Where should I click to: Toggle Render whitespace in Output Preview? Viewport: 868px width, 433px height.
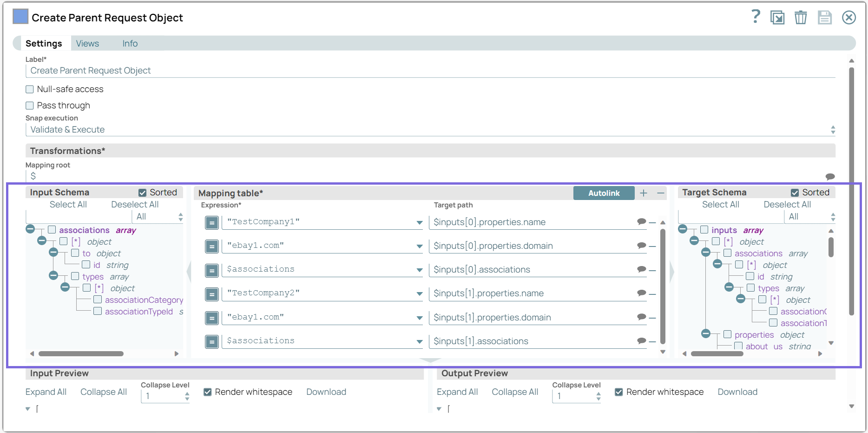tap(619, 392)
